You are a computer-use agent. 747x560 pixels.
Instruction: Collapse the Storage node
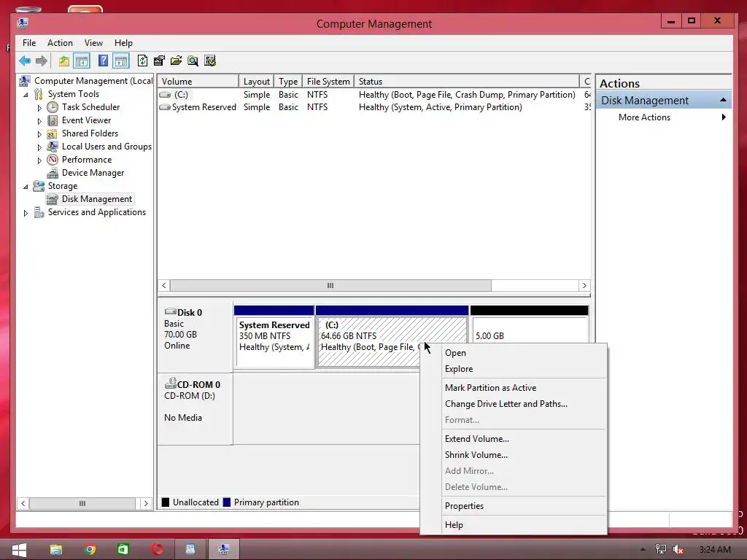click(x=26, y=187)
